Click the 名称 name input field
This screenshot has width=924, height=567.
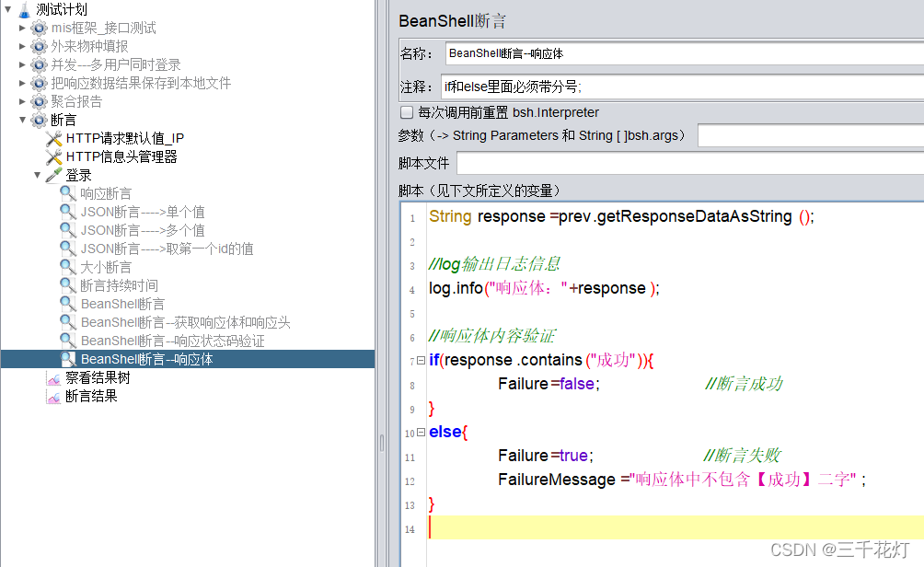pyautogui.click(x=644, y=52)
